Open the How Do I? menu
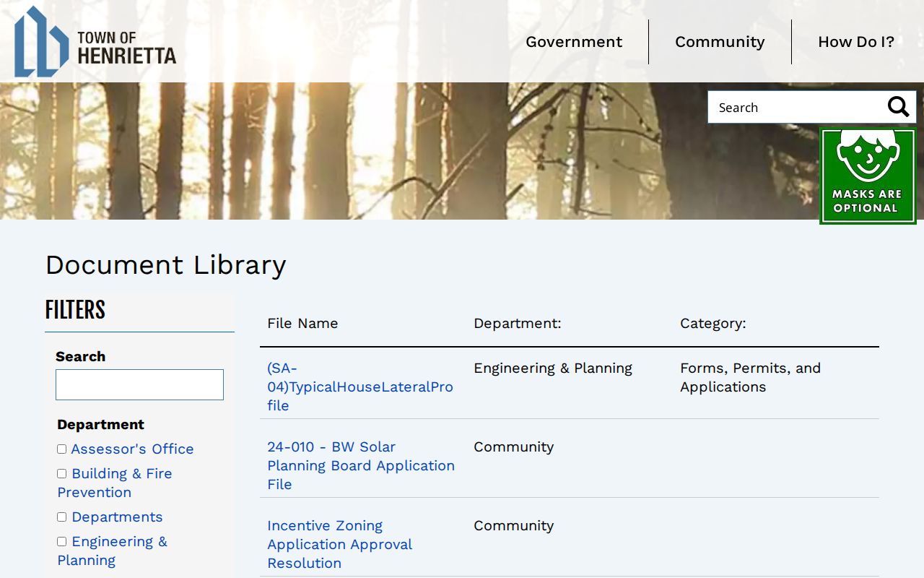Screen dimensions: 924x578 click(x=856, y=42)
